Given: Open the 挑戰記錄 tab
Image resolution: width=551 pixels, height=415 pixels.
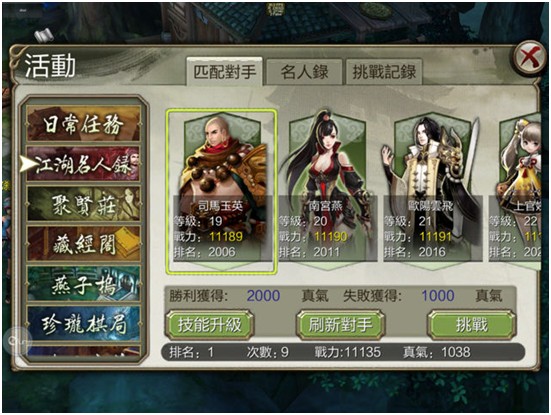Looking at the screenshot, I should [x=384, y=72].
